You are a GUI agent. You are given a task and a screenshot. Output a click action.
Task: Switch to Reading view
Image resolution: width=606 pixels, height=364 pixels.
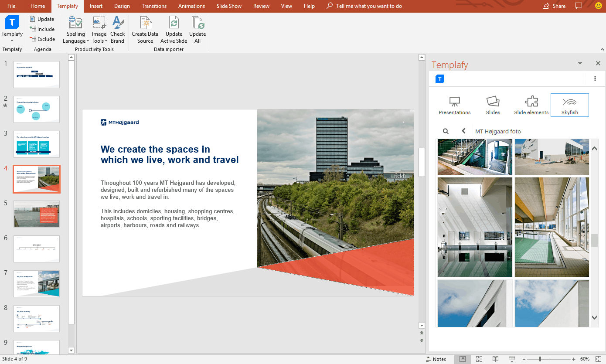click(496, 359)
